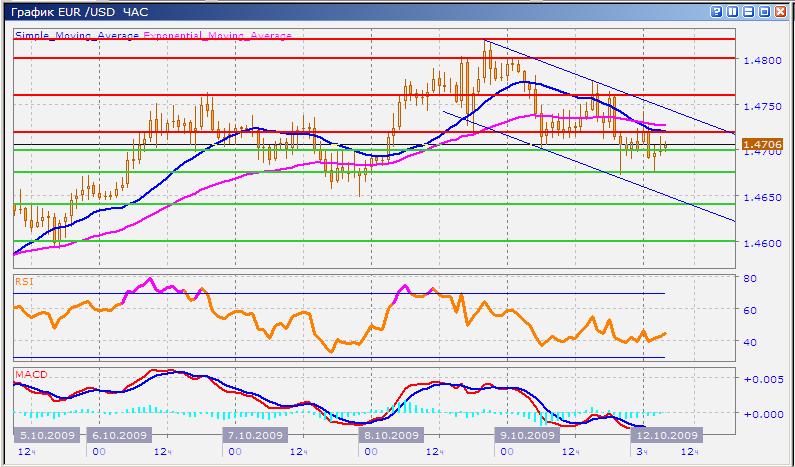Click the MACD indicator panel label
The width and height of the screenshot is (795, 467).
(x=29, y=375)
